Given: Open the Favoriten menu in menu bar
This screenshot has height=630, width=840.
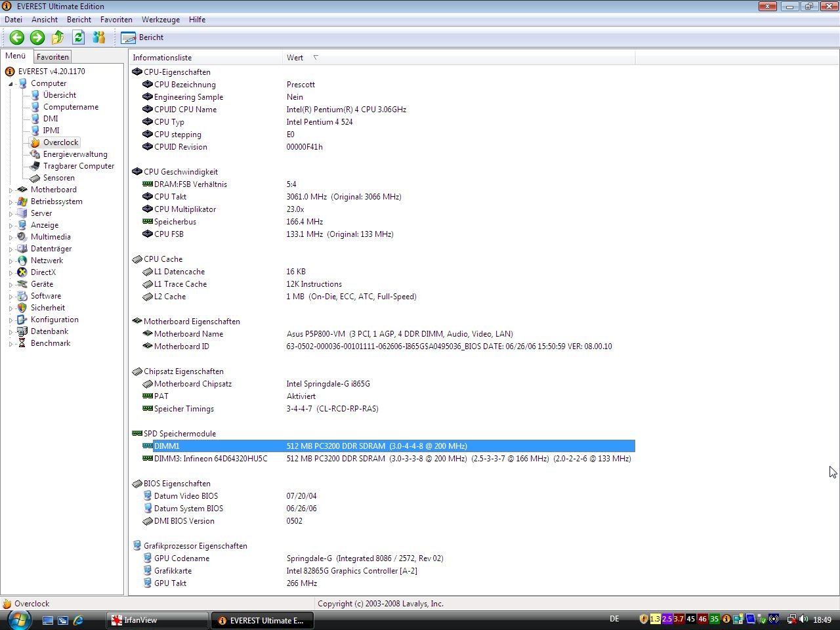Looking at the screenshot, I should pyautogui.click(x=116, y=20).
